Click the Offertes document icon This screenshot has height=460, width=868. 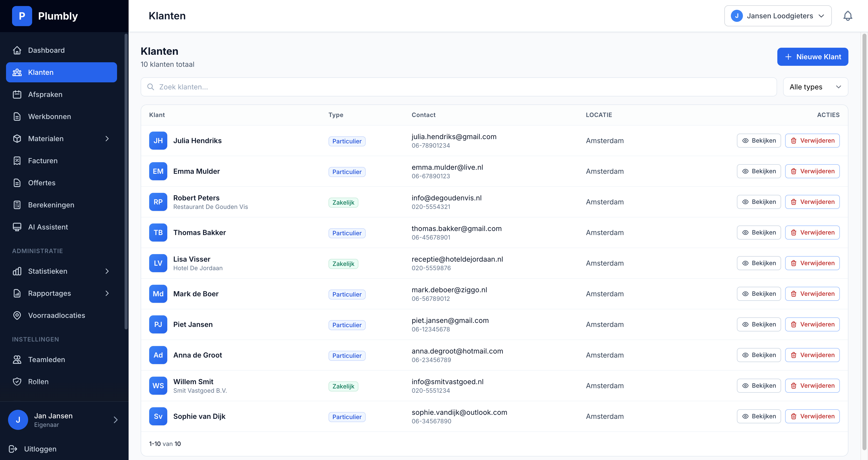(17, 183)
